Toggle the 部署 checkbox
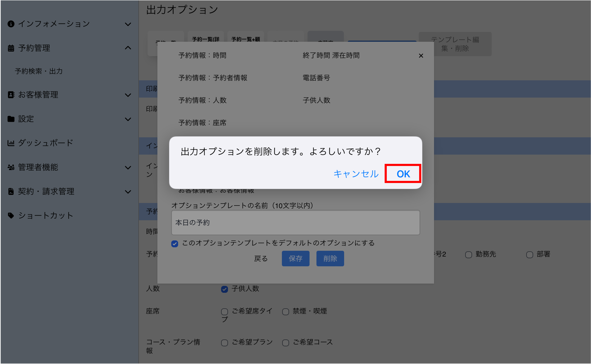The image size is (591, 364). tap(529, 255)
